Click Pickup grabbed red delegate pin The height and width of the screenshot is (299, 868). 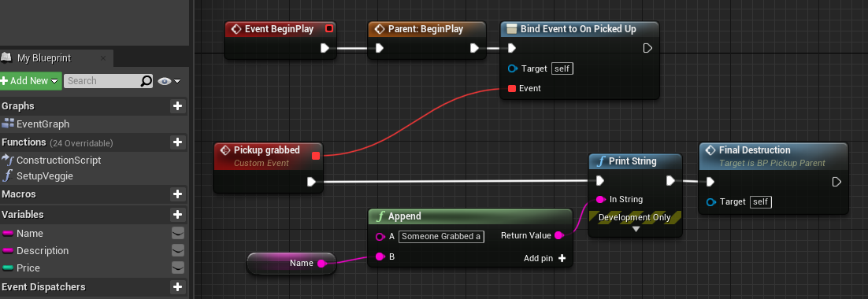[316, 156]
